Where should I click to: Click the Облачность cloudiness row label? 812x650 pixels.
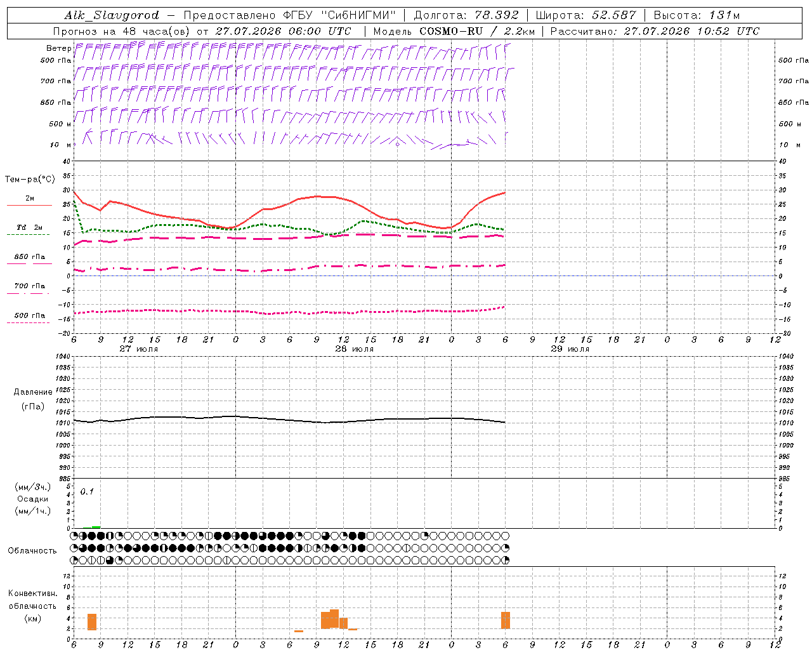pos(32,550)
